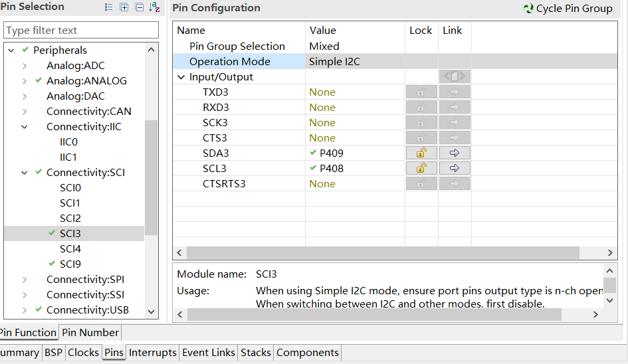Viewport: 628px width, 364px height.
Task: Toggle the lock icon for SCL3
Action: tap(421, 168)
